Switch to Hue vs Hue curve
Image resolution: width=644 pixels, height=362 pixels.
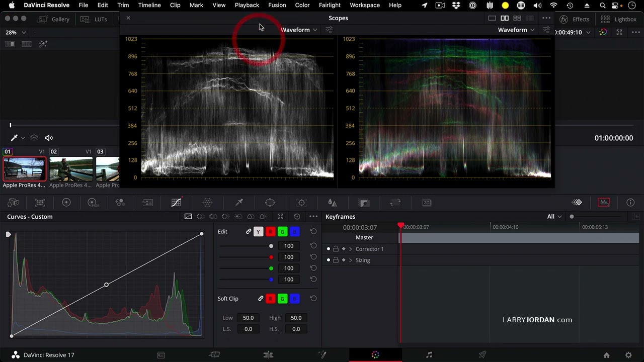[x=201, y=217]
